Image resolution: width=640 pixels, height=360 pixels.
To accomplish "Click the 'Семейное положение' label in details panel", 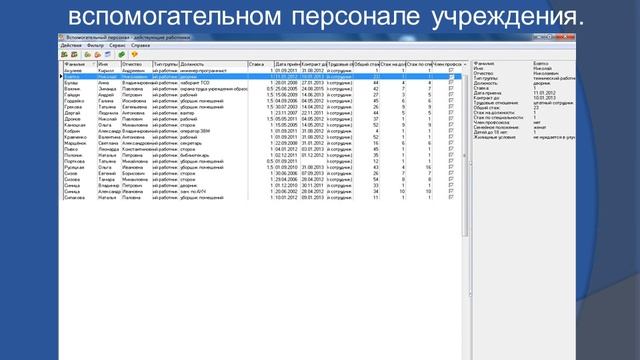I will [496, 127].
